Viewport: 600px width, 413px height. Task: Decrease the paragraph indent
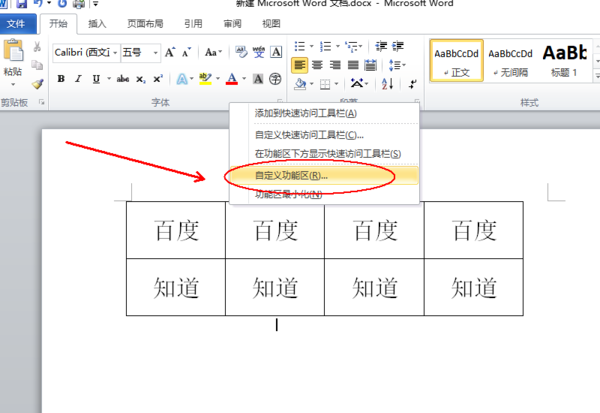381,46
